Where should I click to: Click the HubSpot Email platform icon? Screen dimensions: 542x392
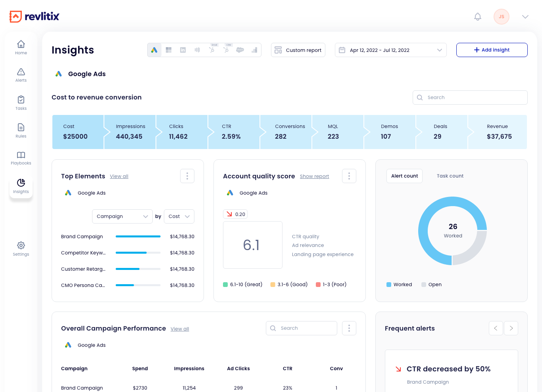211,50
